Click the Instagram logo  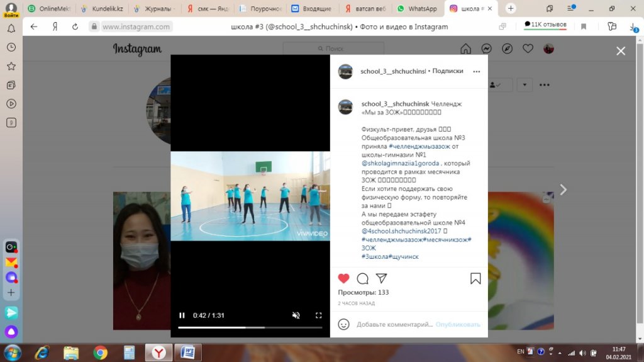click(137, 49)
